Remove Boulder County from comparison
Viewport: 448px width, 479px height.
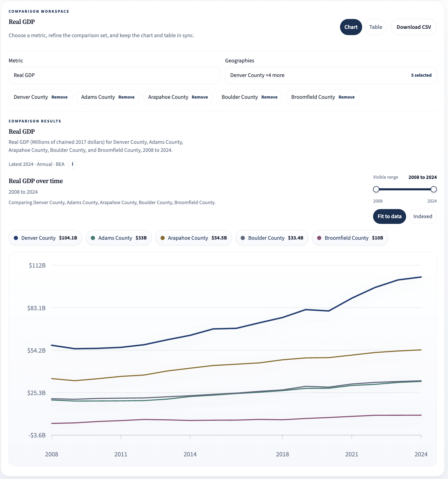point(269,97)
